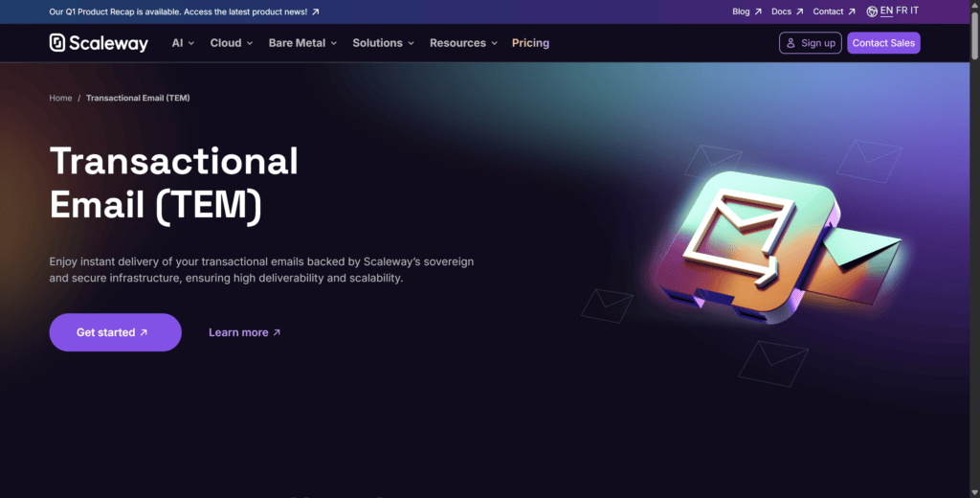
Task: Click the Sign up user icon
Action: 791,42
